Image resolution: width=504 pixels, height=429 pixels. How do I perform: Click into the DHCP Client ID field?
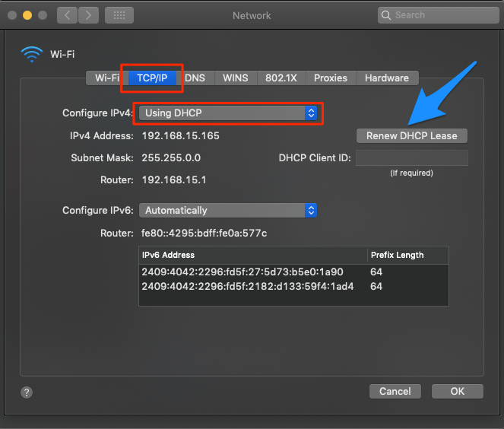[x=412, y=158]
